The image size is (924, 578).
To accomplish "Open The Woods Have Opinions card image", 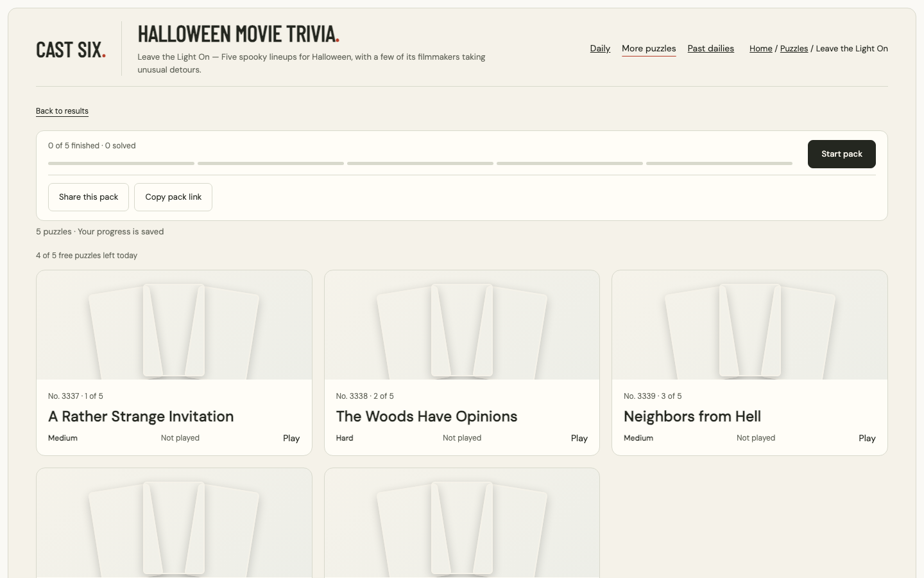I will pos(462,325).
